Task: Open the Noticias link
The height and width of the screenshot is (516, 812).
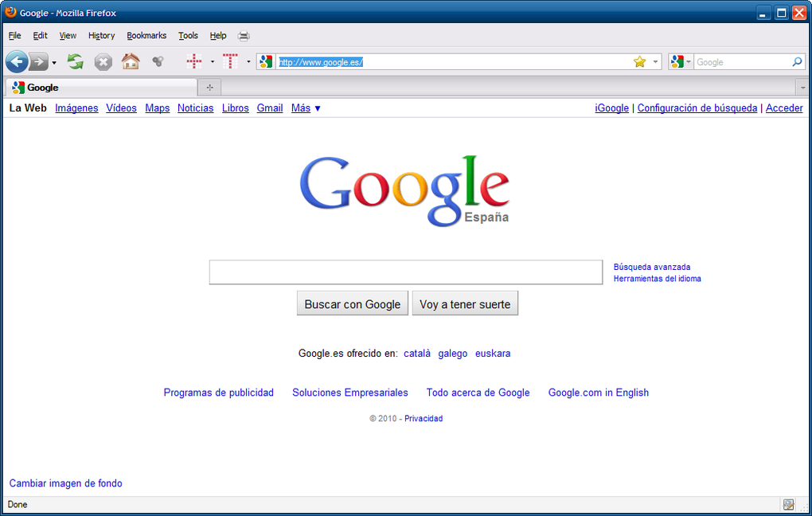Action: [x=195, y=107]
